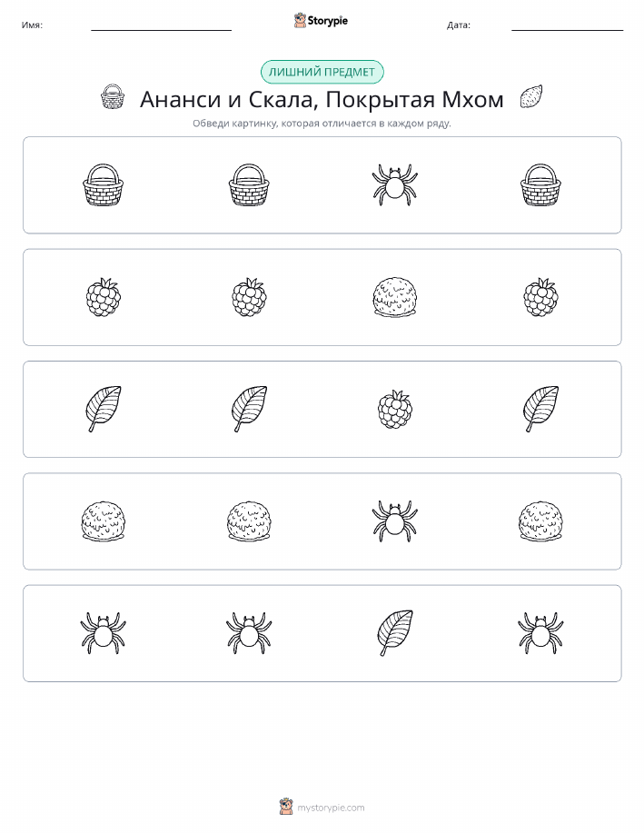Click the basket icon left of the title
Viewport: 644px width, 833px height.
coord(113,96)
